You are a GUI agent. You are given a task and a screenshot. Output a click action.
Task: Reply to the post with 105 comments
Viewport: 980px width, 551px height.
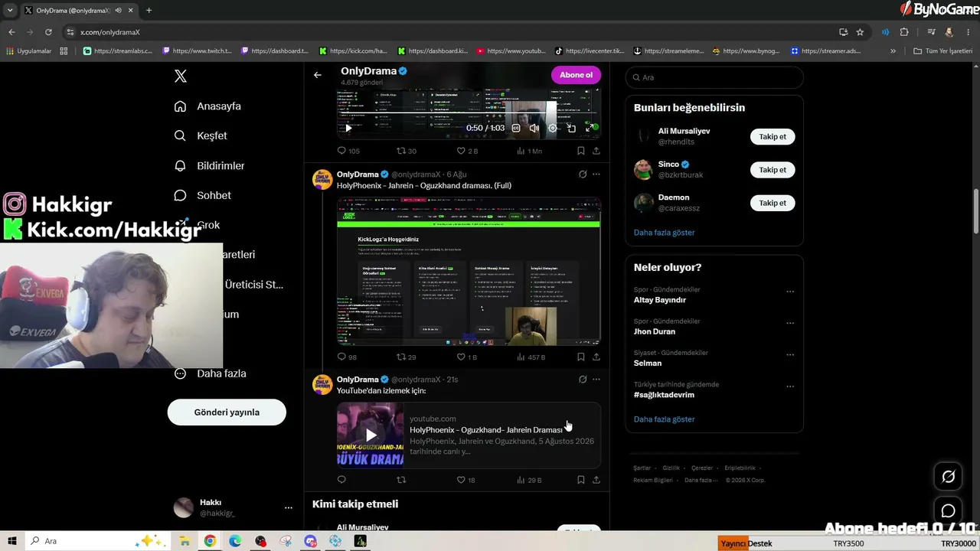[348, 151]
